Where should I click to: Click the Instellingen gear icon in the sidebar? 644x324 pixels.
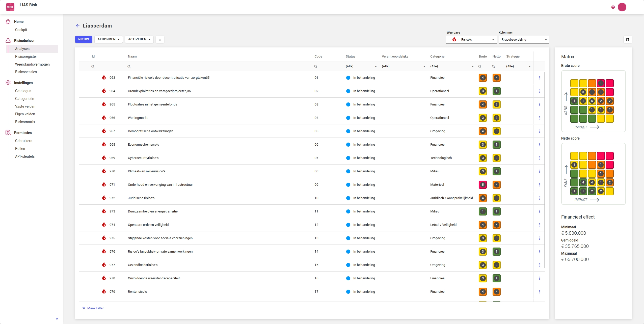(8, 83)
